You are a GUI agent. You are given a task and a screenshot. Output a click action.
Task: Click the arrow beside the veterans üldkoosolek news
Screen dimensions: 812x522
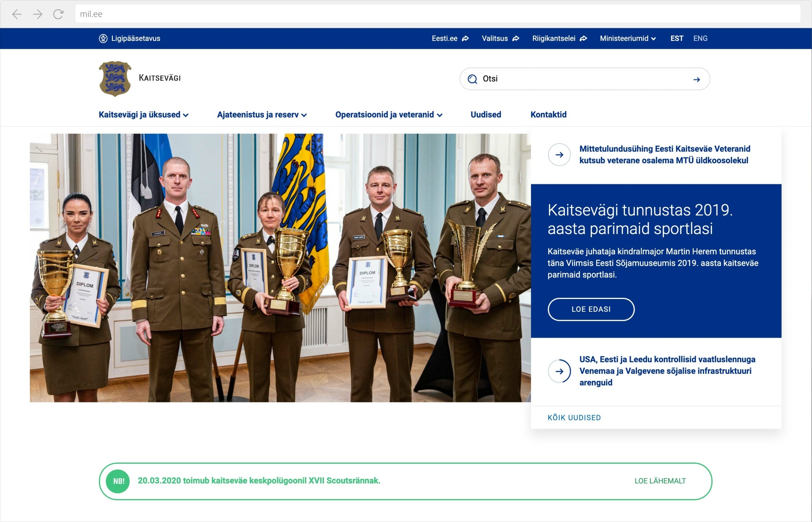[x=559, y=154]
